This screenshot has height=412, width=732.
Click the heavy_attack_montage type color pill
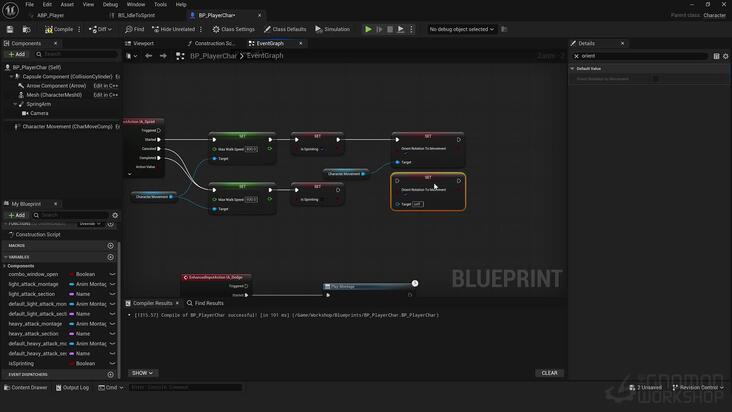click(x=71, y=324)
